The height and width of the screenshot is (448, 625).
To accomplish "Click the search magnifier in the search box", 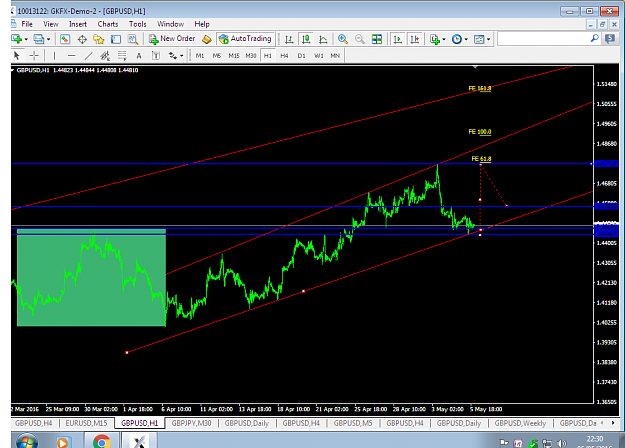I will coord(594,39).
